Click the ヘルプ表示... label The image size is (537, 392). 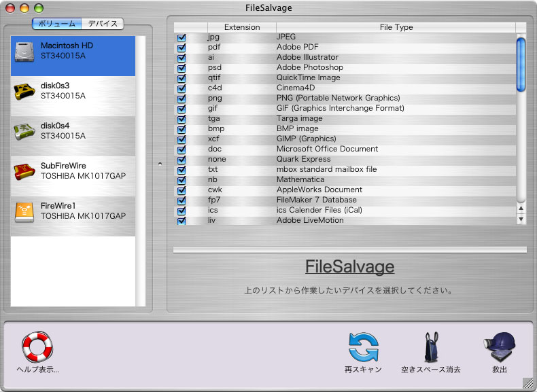37,370
